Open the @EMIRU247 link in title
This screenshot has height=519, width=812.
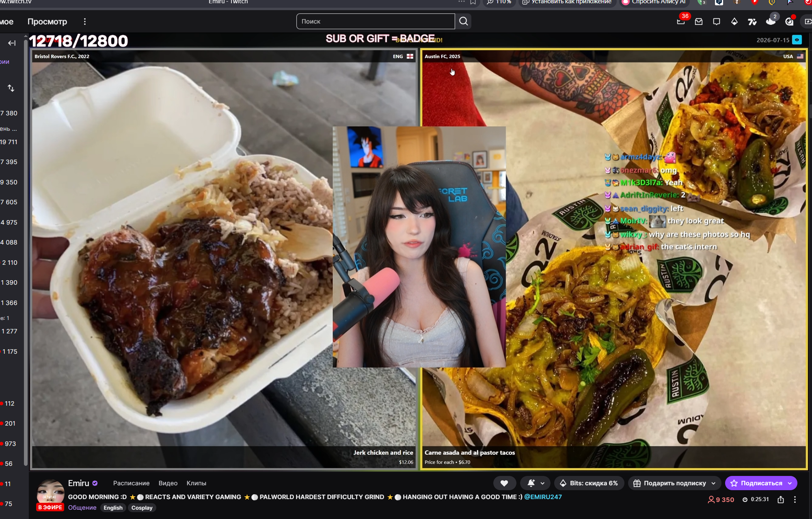543,497
